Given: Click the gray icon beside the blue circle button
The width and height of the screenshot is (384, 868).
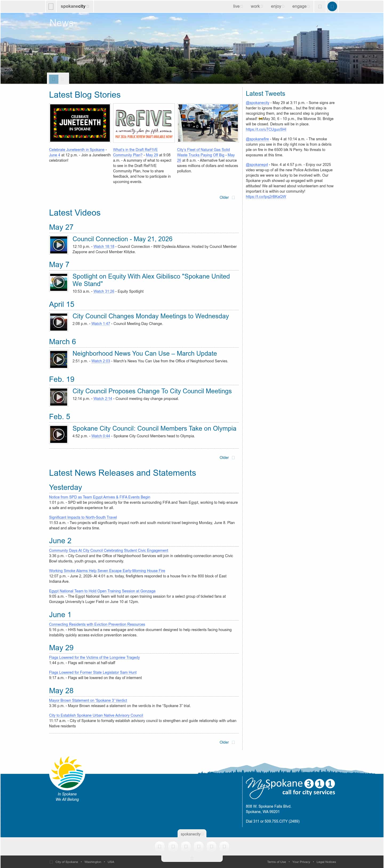Looking at the screenshot, I should click(x=320, y=6).
